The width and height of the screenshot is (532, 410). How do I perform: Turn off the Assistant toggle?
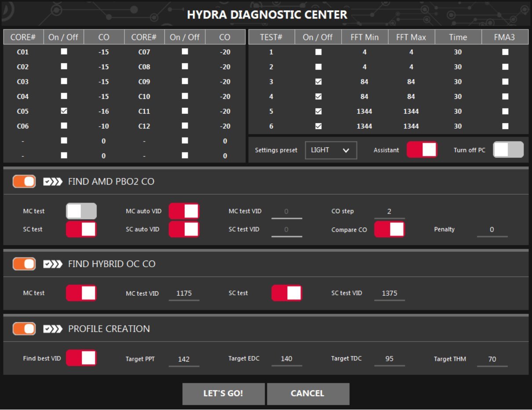click(x=422, y=150)
